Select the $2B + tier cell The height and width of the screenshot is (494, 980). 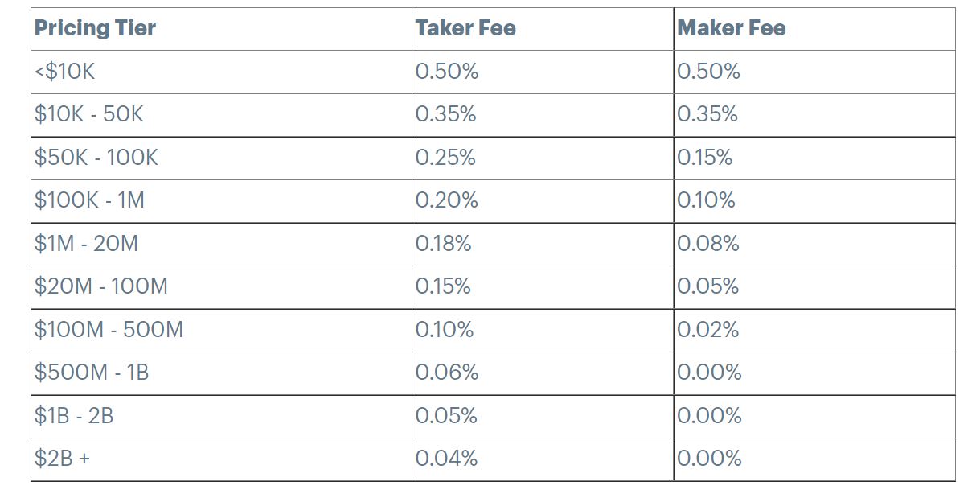tap(222, 459)
